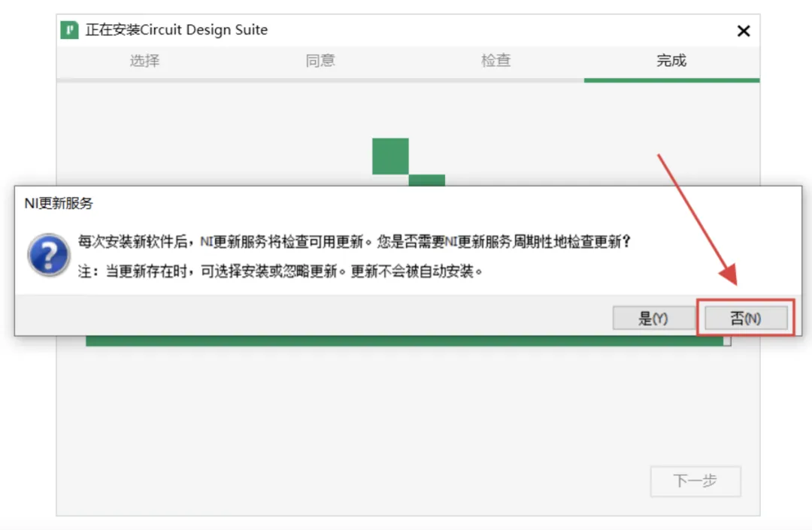Click the green installation progress bar

click(x=408, y=341)
